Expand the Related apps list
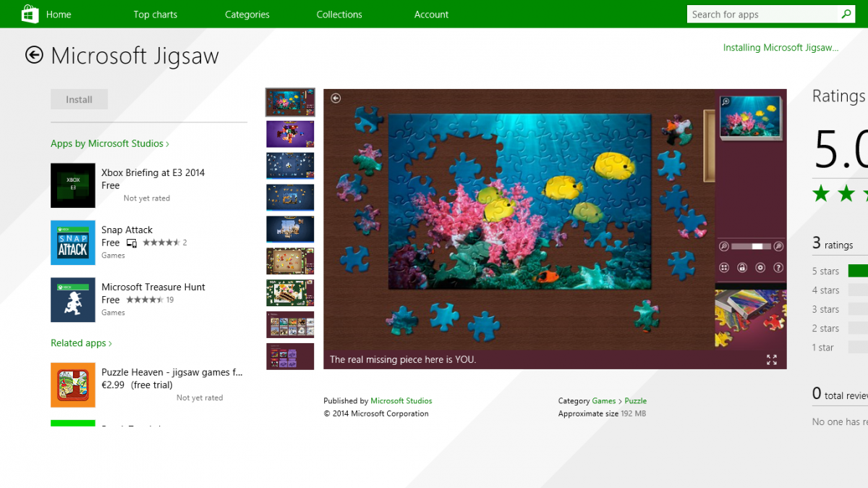The width and height of the screenshot is (868, 488). point(81,343)
